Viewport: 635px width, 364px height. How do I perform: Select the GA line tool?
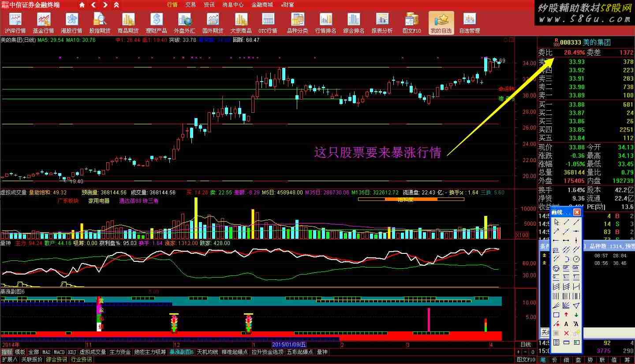click(576, 268)
